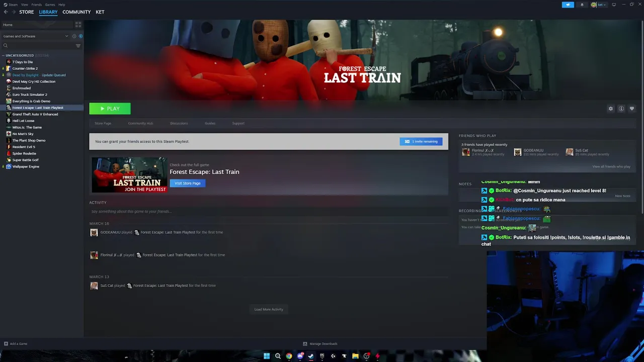Select Hell Let Loose

(x=23, y=121)
